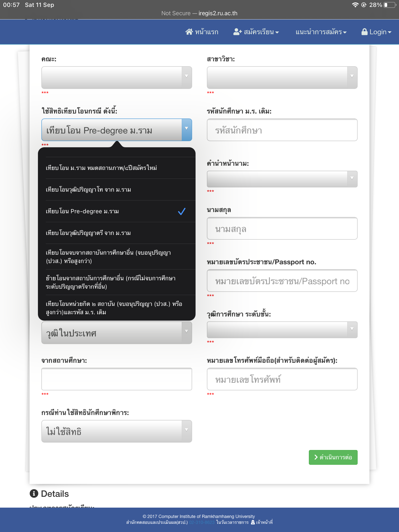Viewport: 399px width, 532px height.
Task: Click the phone number link in footer
Action: click(x=202, y=522)
